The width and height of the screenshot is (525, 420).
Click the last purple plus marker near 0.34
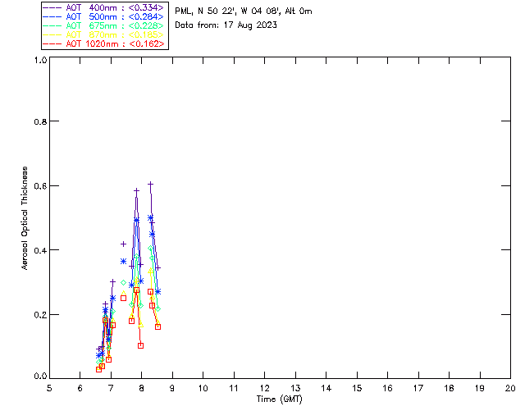157,268
